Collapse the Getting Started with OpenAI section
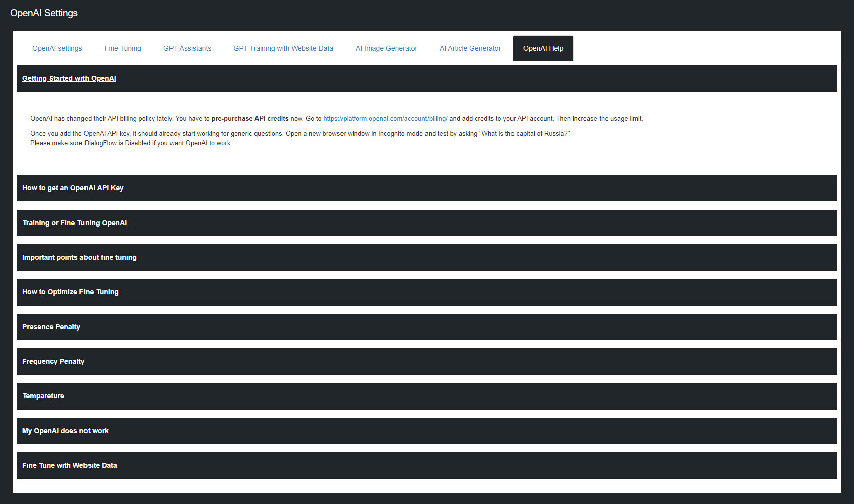The width and height of the screenshot is (854, 504). (x=427, y=78)
